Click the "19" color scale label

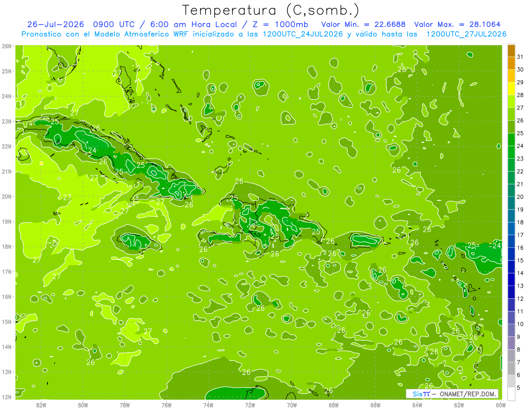(520, 209)
